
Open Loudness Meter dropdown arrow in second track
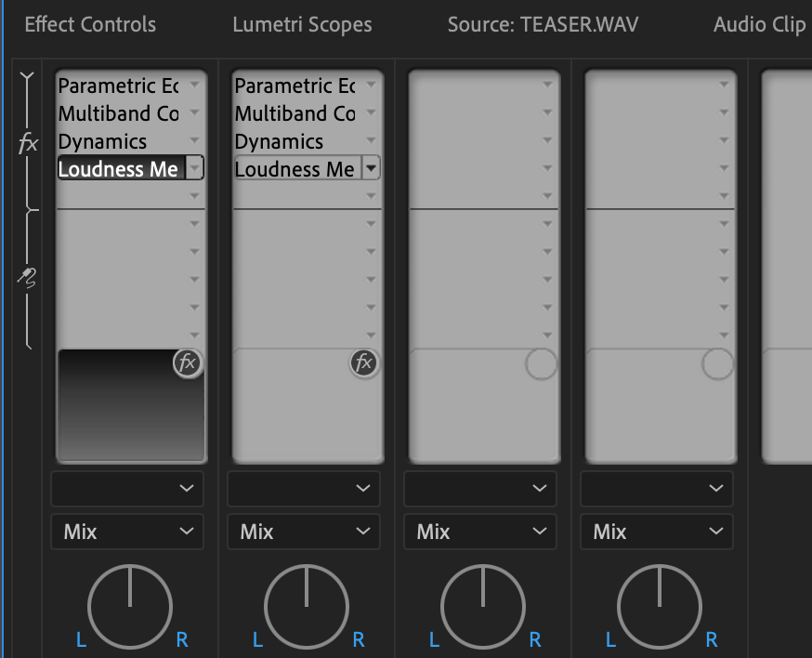point(371,168)
